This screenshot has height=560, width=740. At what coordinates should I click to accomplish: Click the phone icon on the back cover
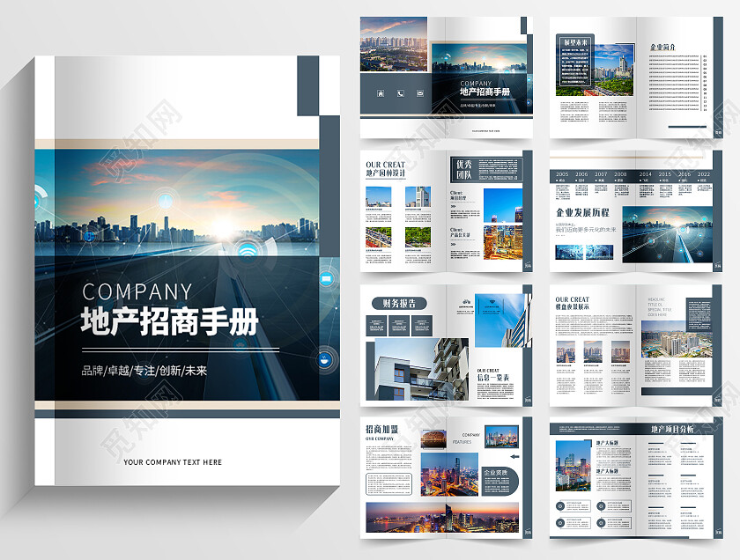point(400,93)
